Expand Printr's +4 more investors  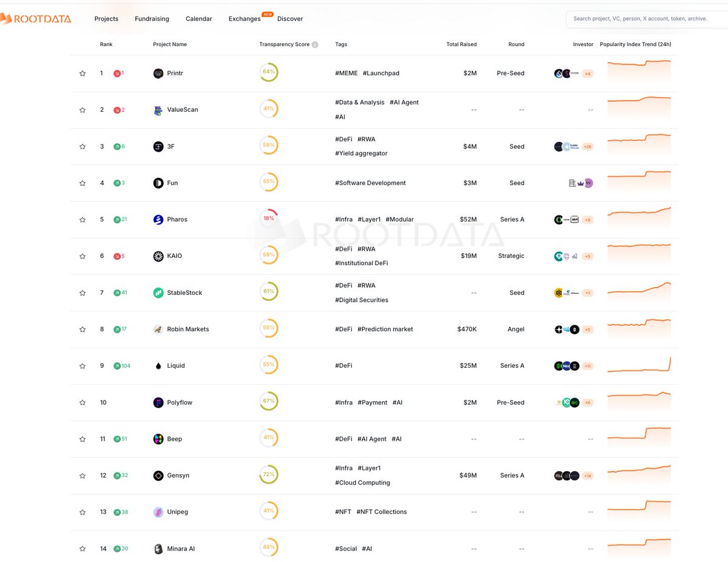587,73
